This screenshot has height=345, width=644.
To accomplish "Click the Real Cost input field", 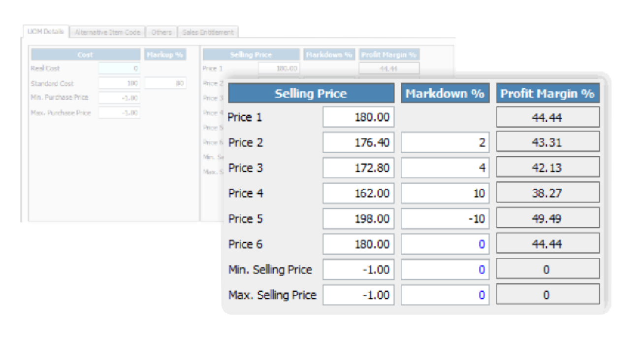I will click(119, 69).
